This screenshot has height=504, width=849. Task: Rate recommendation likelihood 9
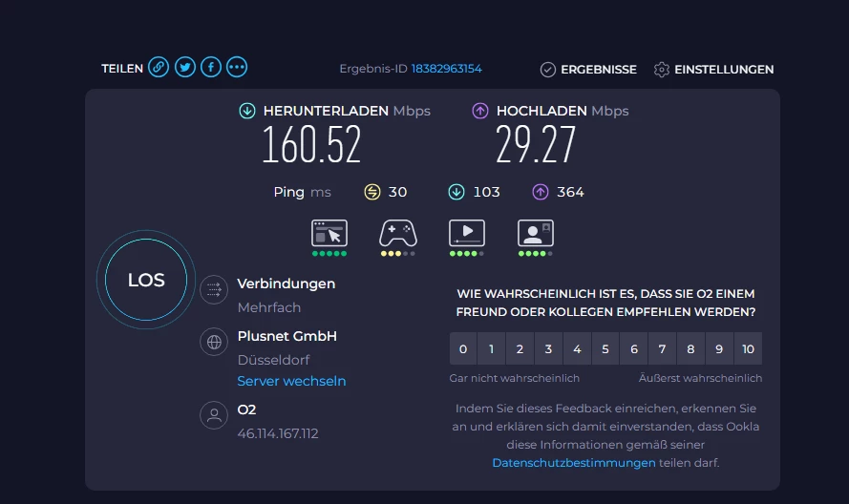(x=719, y=349)
